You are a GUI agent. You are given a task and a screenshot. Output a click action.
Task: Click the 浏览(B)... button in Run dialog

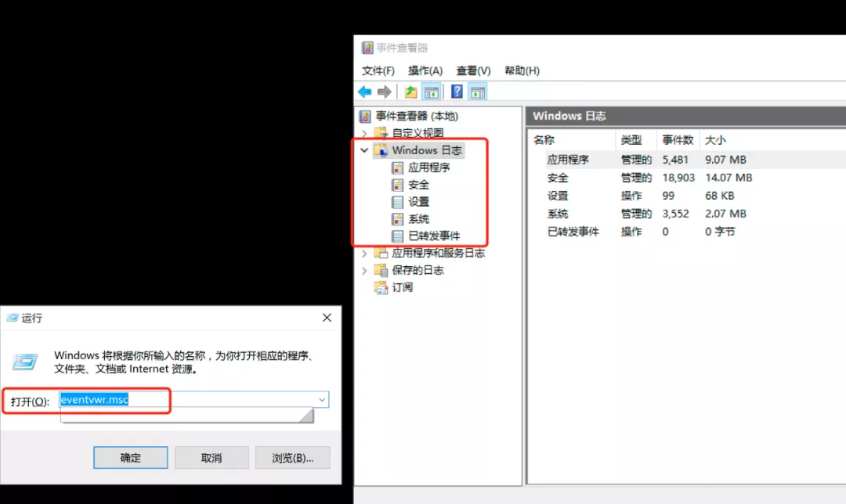(x=292, y=458)
